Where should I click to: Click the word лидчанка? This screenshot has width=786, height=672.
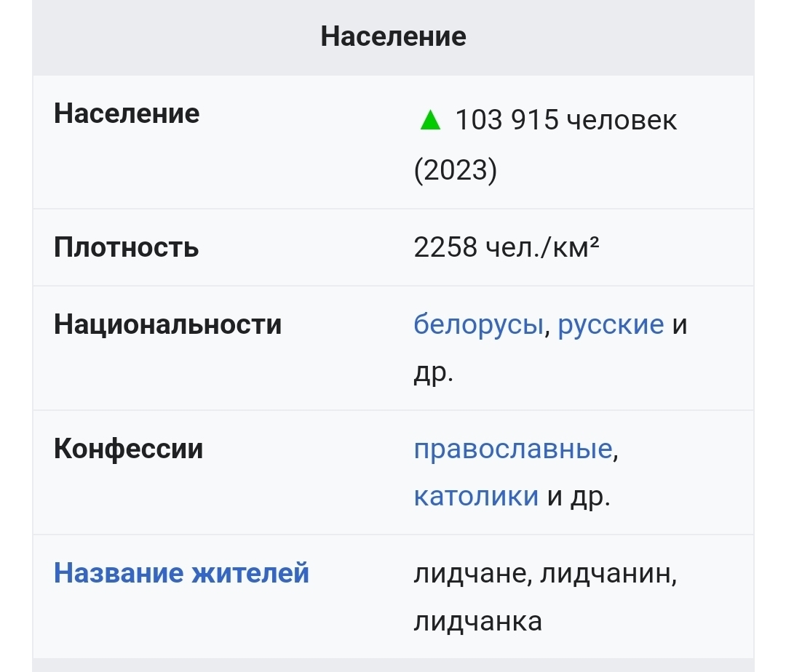(477, 622)
